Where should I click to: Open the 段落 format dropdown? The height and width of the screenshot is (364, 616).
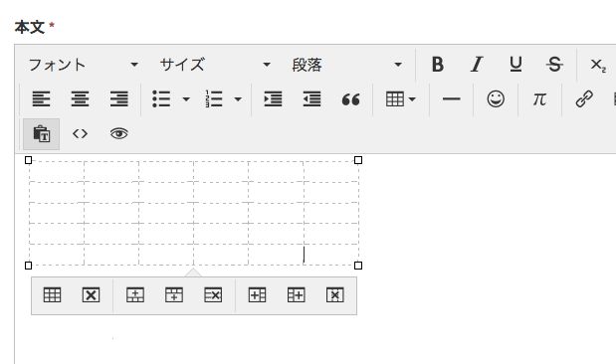click(347, 65)
